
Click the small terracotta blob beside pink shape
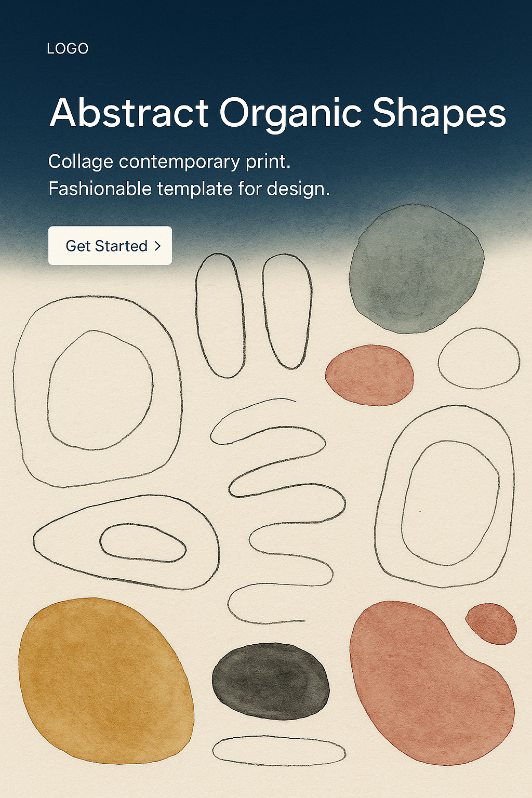pyautogui.click(x=491, y=623)
